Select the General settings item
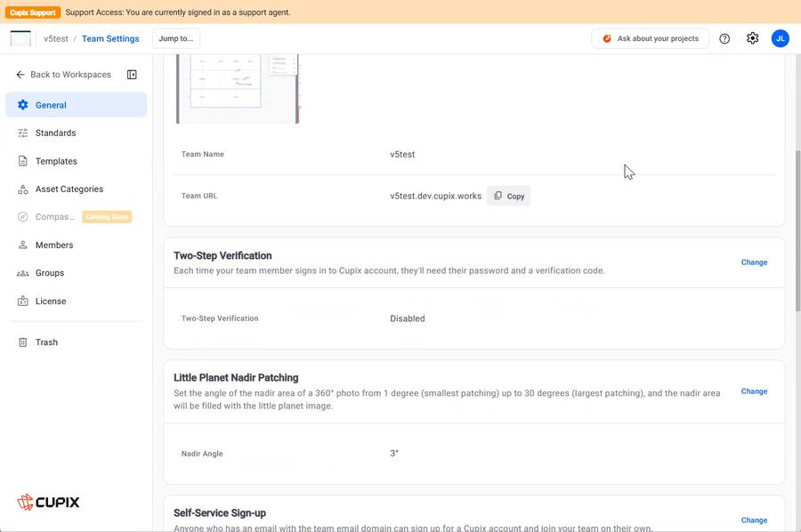Viewport: 801px width, 532px height. point(77,105)
